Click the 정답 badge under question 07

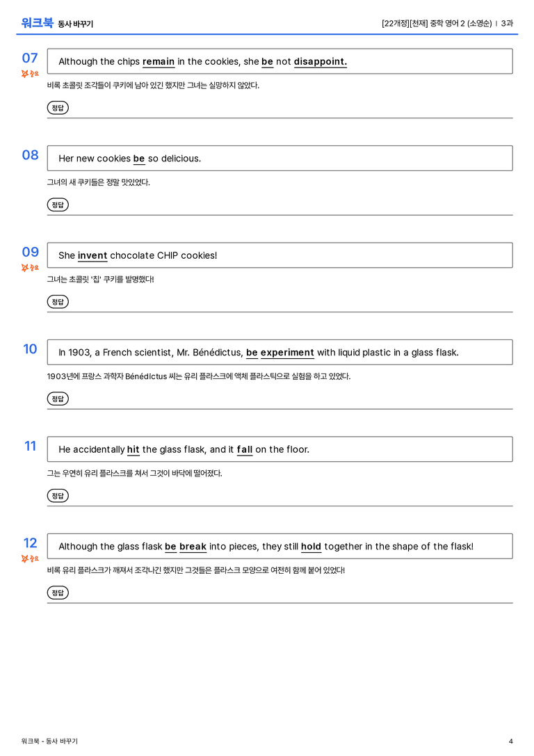(x=58, y=108)
